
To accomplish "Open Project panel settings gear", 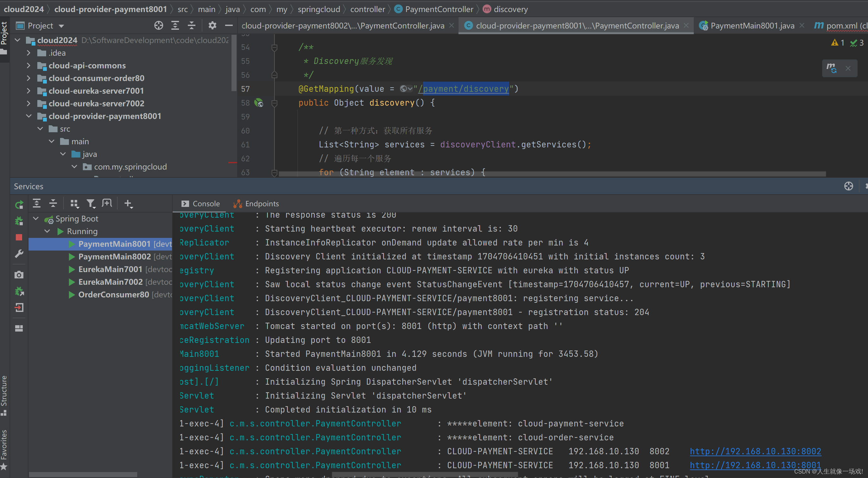I will (212, 25).
